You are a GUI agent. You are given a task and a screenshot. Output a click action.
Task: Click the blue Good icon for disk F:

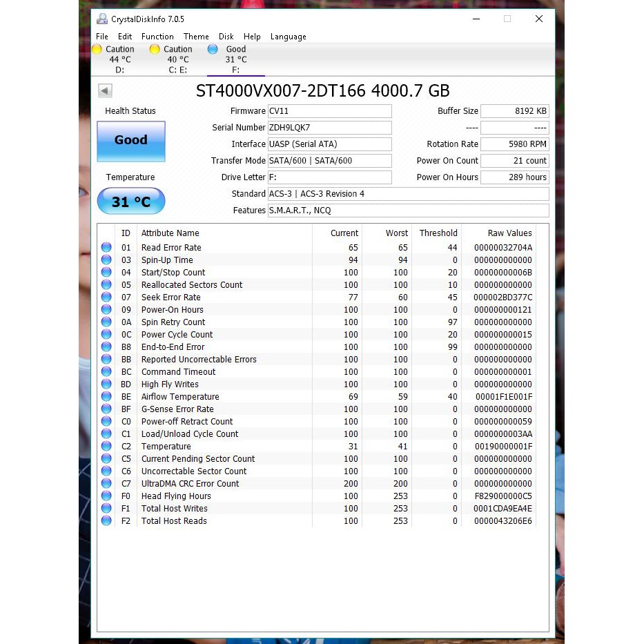[x=213, y=49]
